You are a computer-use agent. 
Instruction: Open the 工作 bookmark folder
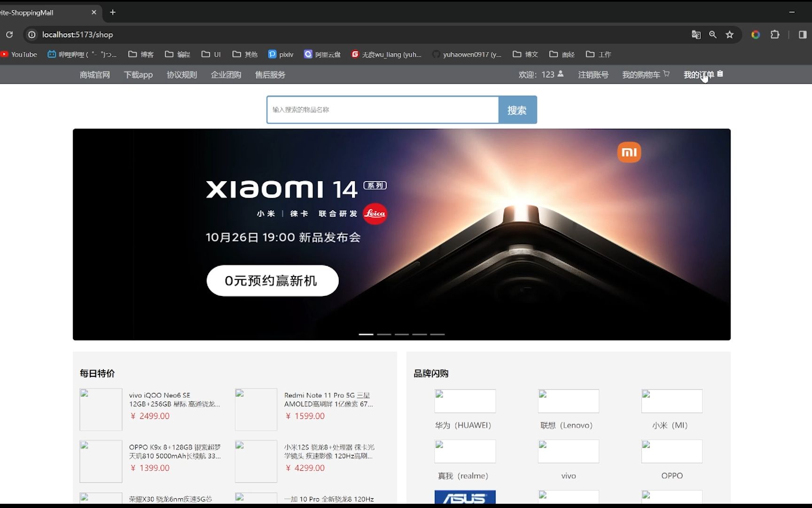pyautogui.click(x=599, y=54)
